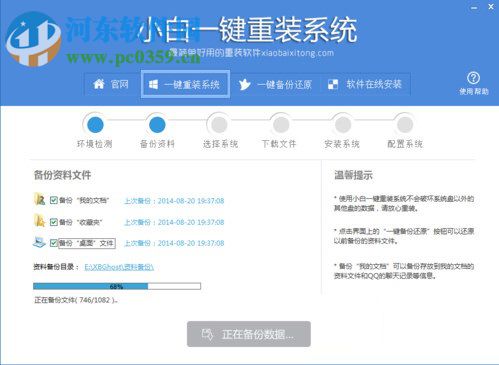Viewport: 499px width, 365px height.
Task: Click the checkered software install icon
Action: 333,84
